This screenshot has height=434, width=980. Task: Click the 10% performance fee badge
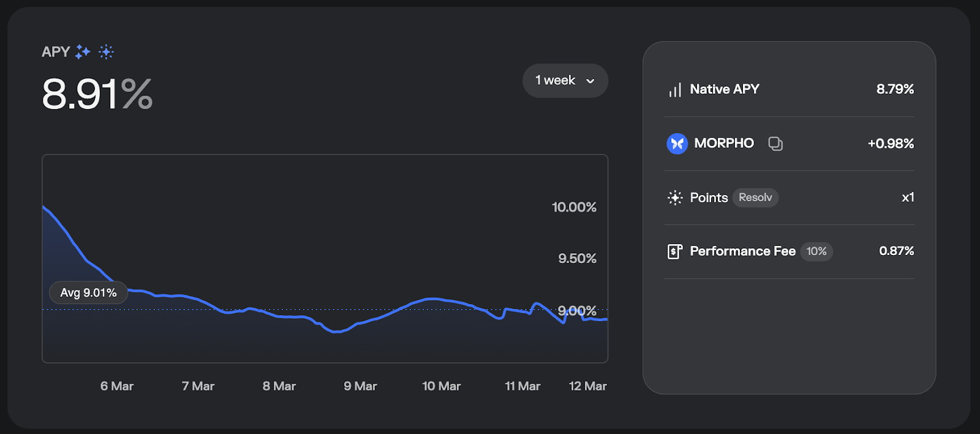[x=816, y=251]
